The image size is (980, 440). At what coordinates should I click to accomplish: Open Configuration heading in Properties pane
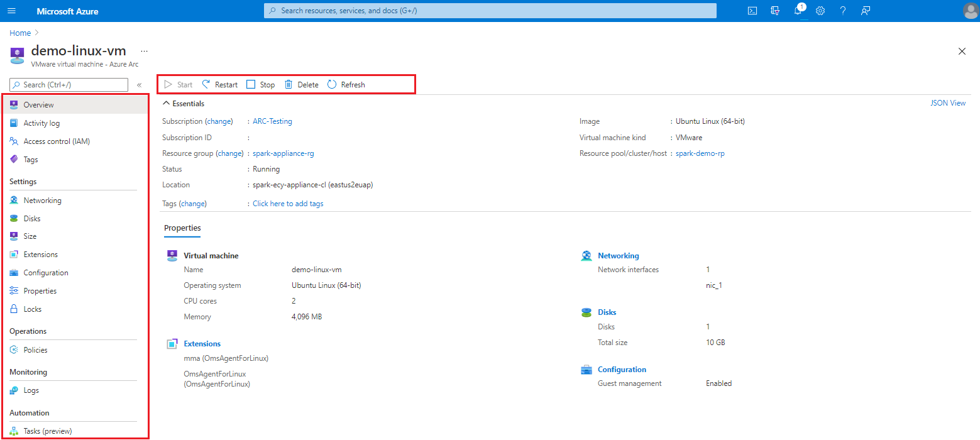[622, 370]
